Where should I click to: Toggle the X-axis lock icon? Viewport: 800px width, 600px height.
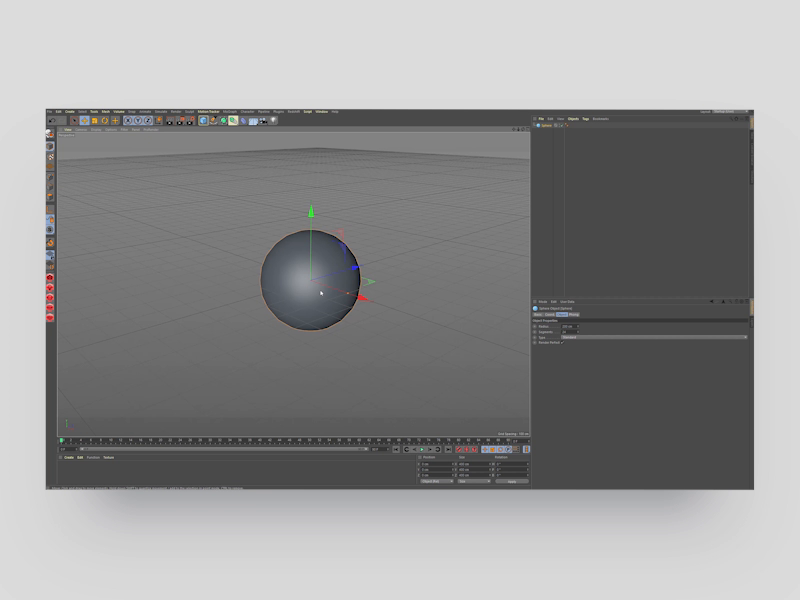(x=128, y=121)
